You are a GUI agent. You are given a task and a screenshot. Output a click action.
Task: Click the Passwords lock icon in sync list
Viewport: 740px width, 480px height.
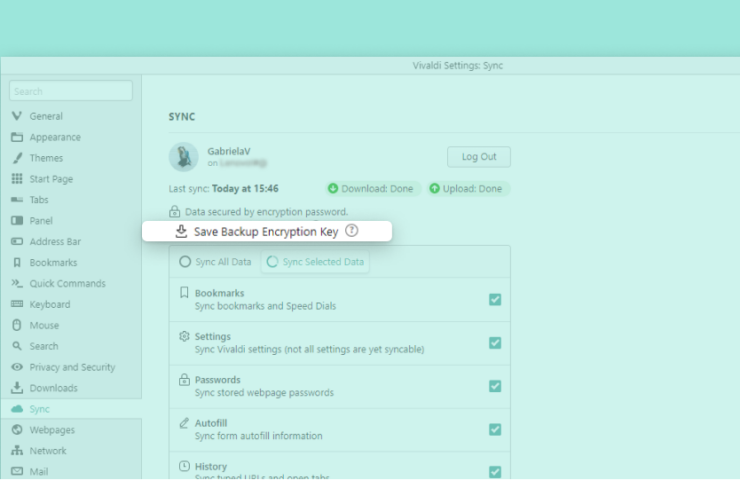[x=184, y=379]
